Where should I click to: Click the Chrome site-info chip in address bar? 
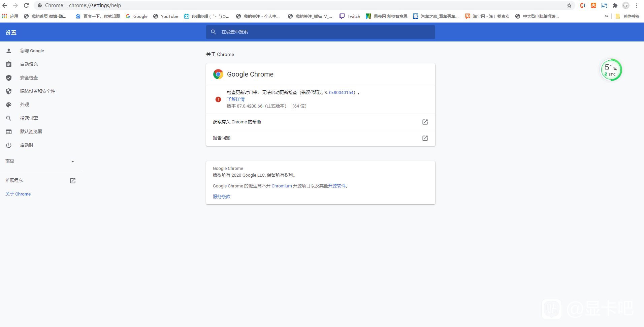tap(50, 5)
